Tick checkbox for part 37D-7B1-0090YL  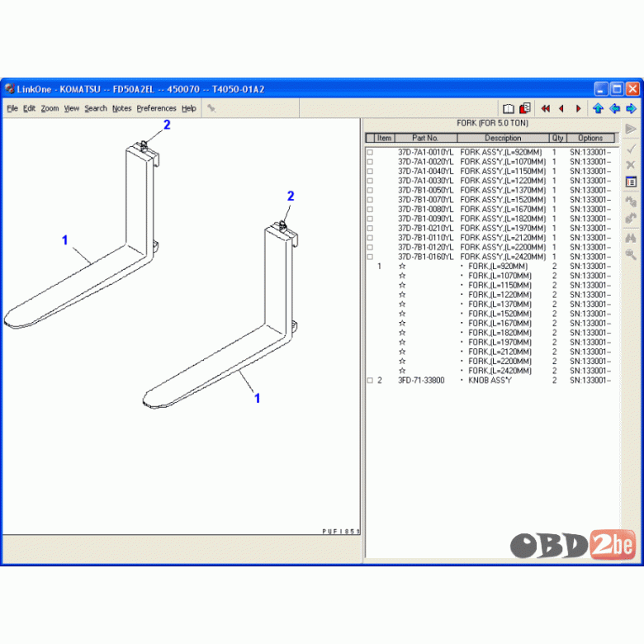click(x=370, y=219)
